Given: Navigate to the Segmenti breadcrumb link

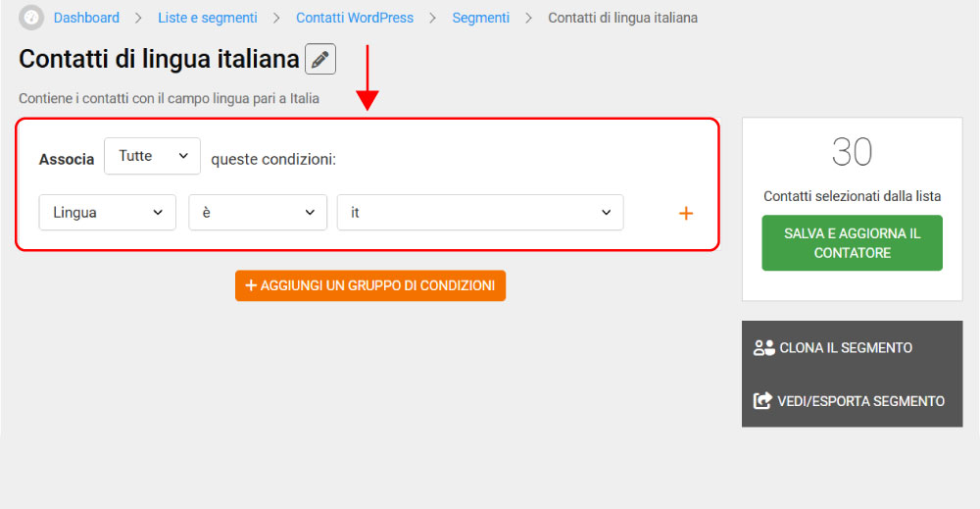Looking at the screenshot, I should click(480, 18).
